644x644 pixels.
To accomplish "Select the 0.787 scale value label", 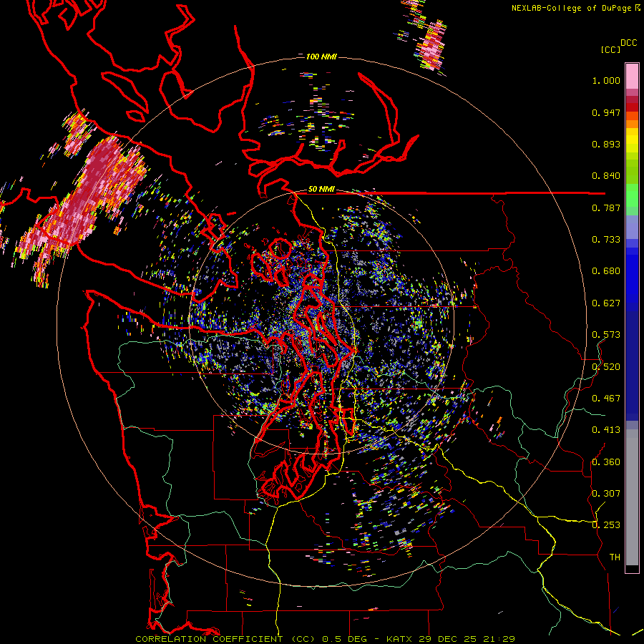I will (606, 208).
